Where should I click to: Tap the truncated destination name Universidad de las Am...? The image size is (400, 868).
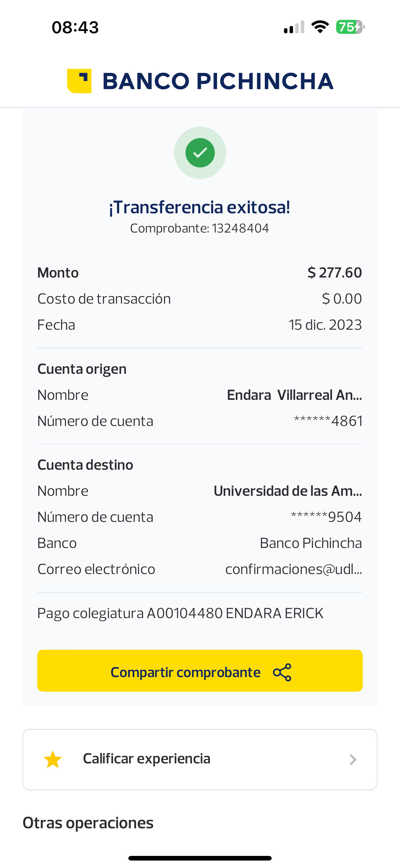[x=287, y=491]
